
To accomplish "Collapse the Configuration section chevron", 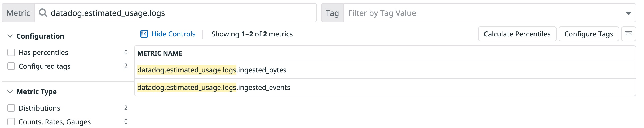I will pos(10,36).
